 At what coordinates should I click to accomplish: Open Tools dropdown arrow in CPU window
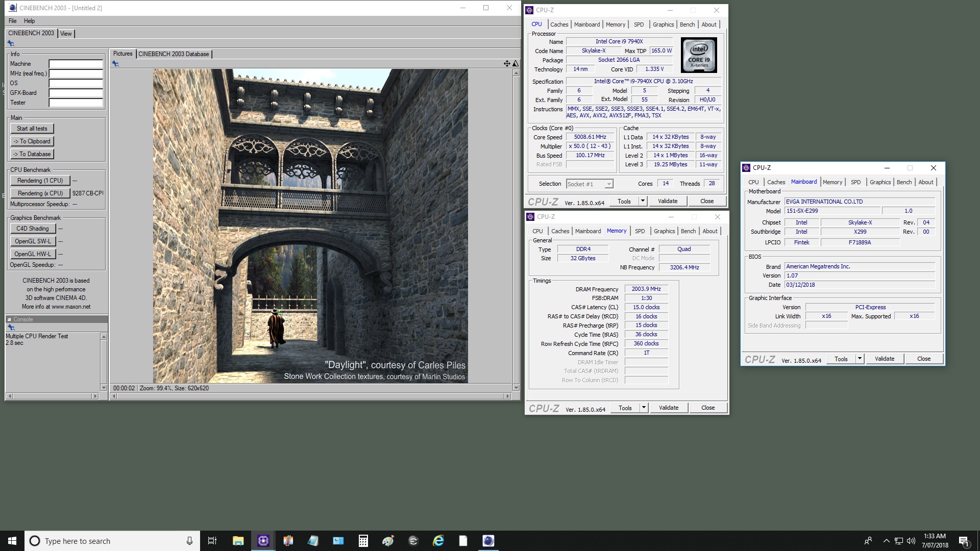(643, 201)
